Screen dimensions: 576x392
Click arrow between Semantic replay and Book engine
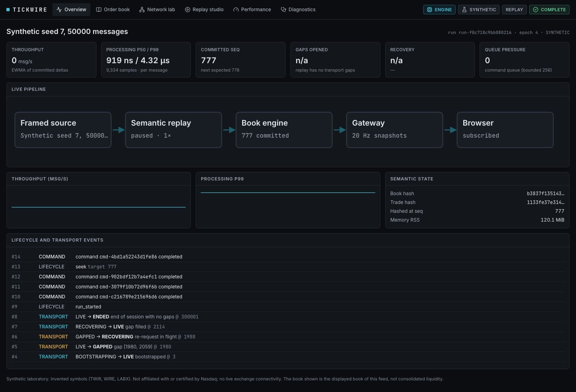pyautogui.click(x=229, y=130)
